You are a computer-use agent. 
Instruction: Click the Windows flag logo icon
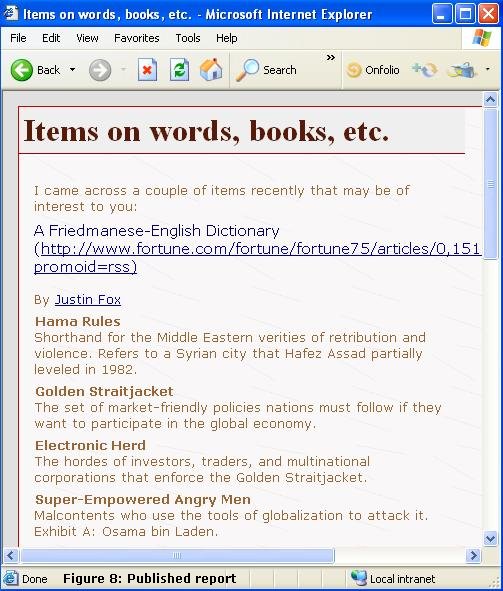pyautogui.click(x=482, y=38)
